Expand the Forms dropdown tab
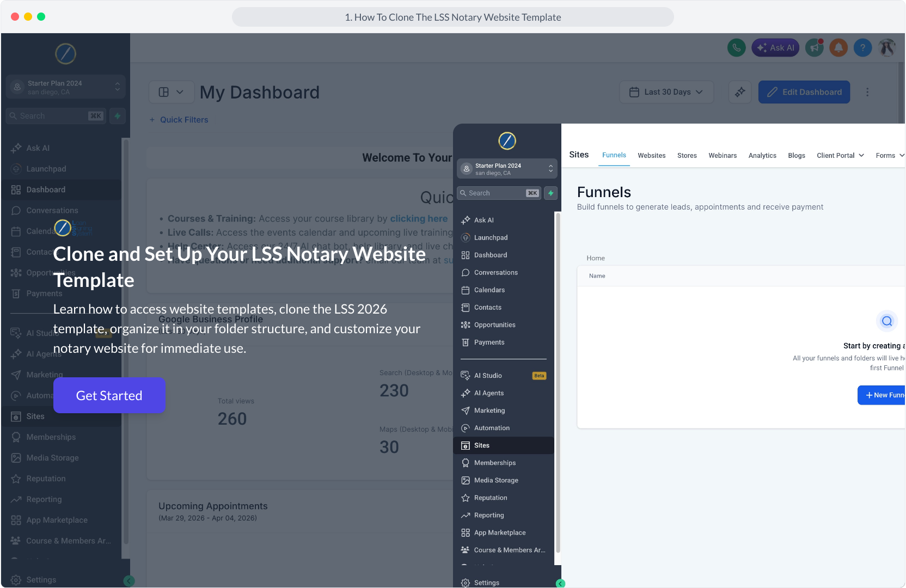906x588 pixels. click(890, 156)
